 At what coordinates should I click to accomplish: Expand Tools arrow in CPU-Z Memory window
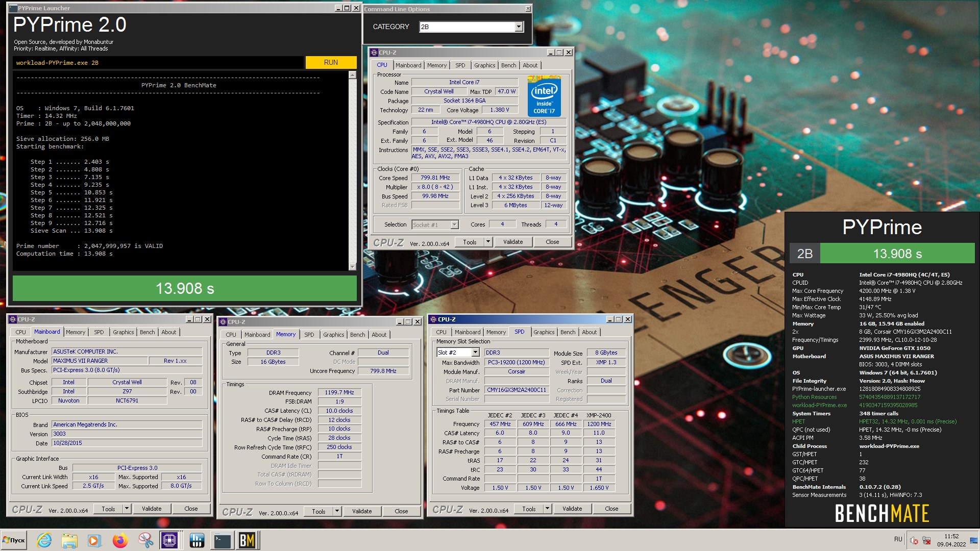[337, 511]
